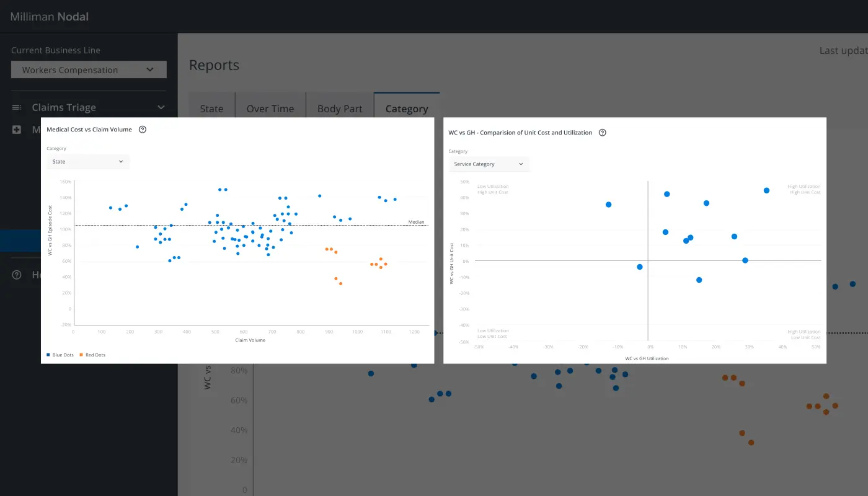This screenshot has width=868, height=496.
Task: Toggle the Red Dots legend entry
Action: [x=95, y=355]
